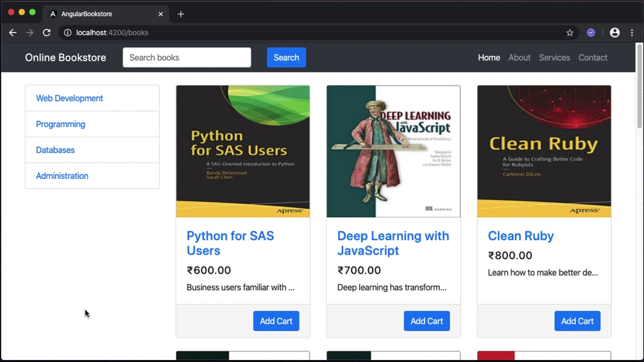Select the Programming category
644x362 pixels.
click(92, 124)
